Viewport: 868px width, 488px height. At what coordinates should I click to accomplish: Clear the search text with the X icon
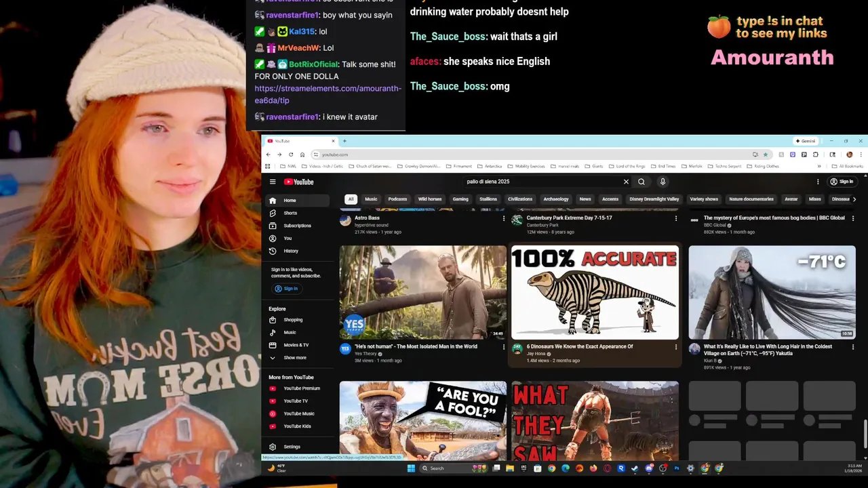[626, 182]
